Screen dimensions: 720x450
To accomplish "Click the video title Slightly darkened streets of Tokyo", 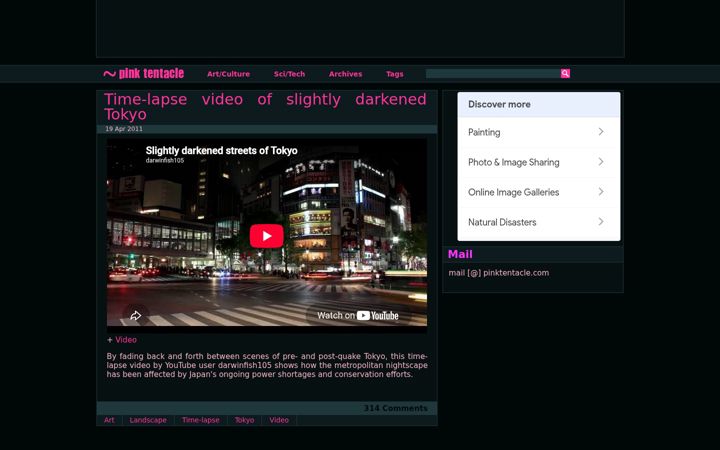I will click(221, 151).
